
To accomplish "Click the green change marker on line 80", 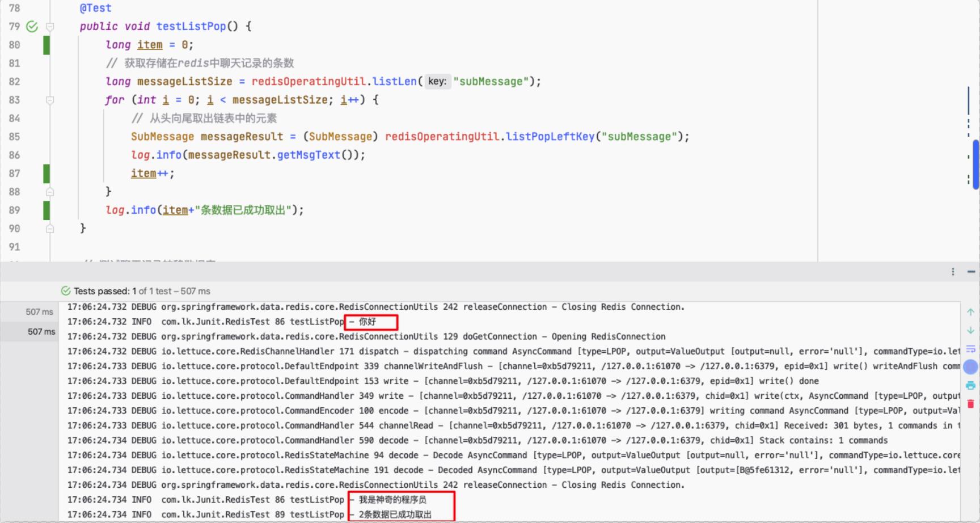I will click(x=47, y=45).
